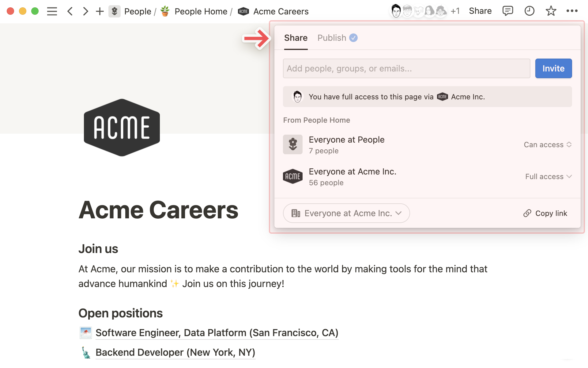588x368 pixels.
Task: Click the comments icon in toolbar
Action: 507,11
